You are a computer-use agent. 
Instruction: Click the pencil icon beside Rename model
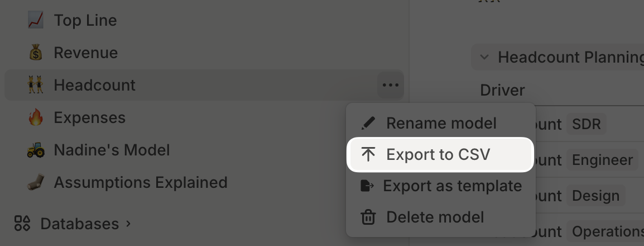pyautogui.click(x=368, y=123)
